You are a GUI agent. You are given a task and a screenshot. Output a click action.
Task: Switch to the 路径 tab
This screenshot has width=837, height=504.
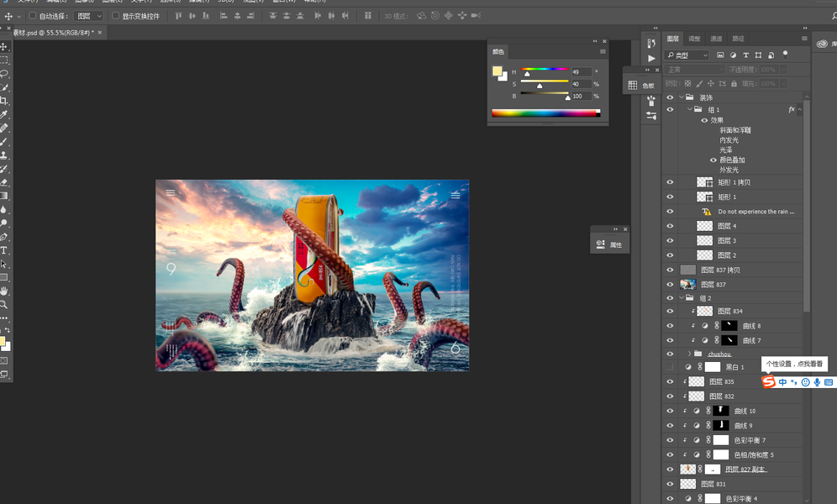738,39
